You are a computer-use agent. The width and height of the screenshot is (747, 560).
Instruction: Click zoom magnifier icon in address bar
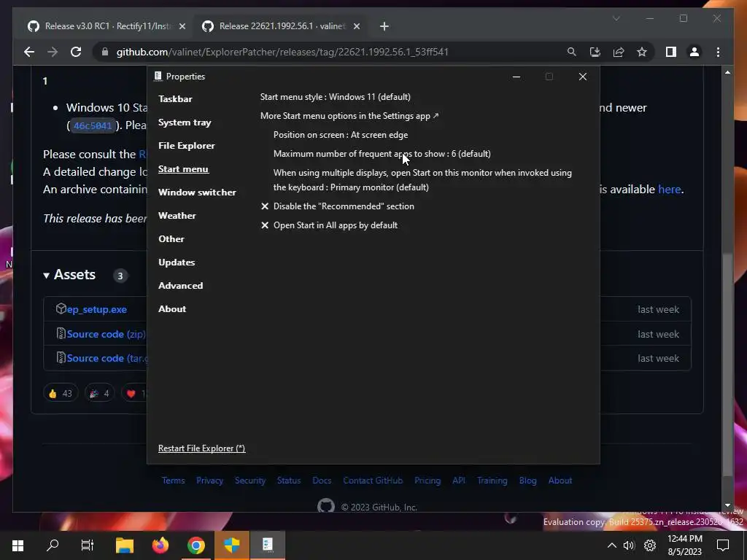[x=572, y=52]
